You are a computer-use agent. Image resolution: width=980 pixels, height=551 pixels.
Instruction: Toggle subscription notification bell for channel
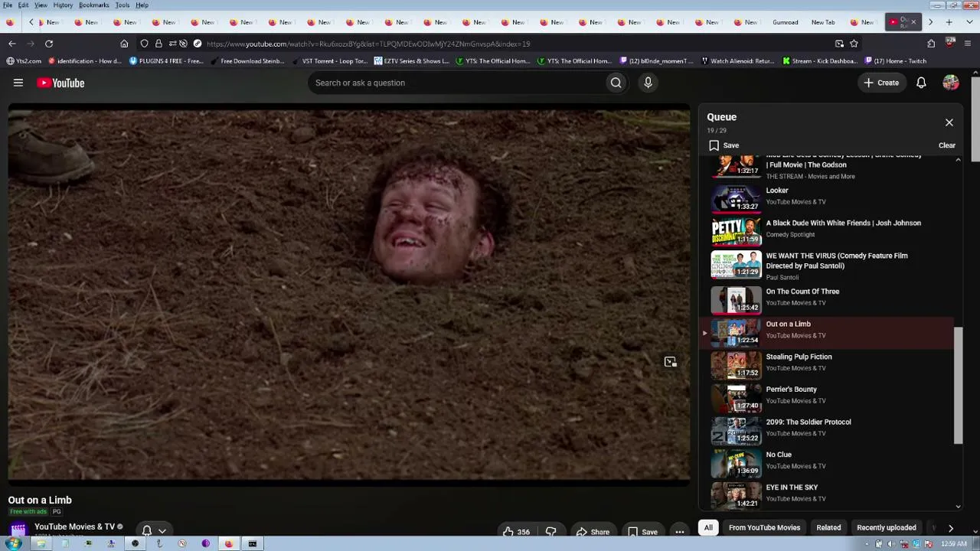(154, 530)
